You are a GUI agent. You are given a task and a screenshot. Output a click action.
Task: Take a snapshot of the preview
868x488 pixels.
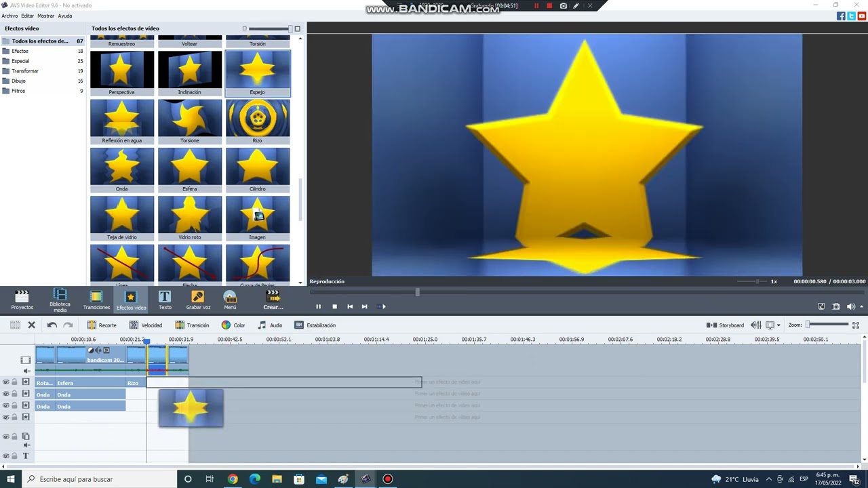click(x=835, y=306)
